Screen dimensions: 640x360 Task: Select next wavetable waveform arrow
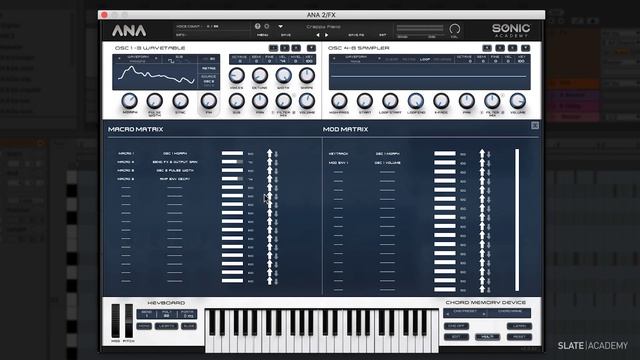[156, 59]
